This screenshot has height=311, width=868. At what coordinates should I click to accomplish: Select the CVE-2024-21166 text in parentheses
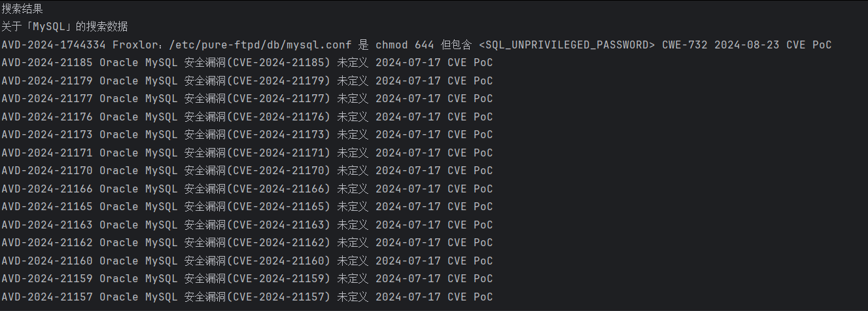[281, 189]
